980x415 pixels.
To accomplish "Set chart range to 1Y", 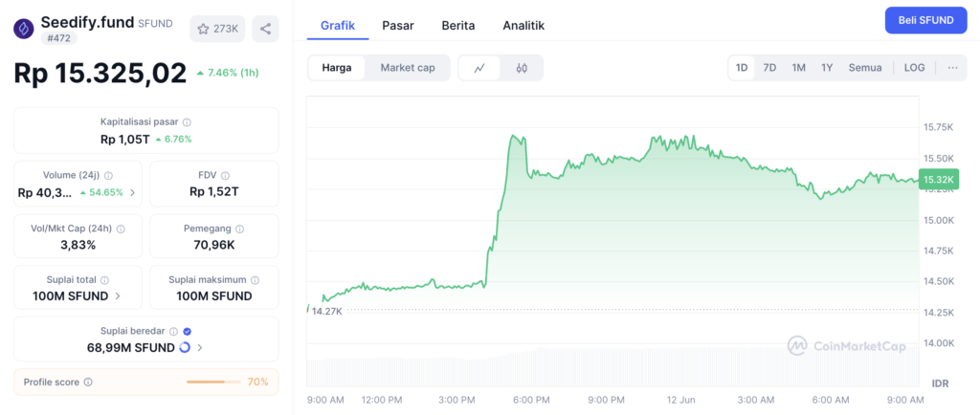I will (x=827, y=68).
